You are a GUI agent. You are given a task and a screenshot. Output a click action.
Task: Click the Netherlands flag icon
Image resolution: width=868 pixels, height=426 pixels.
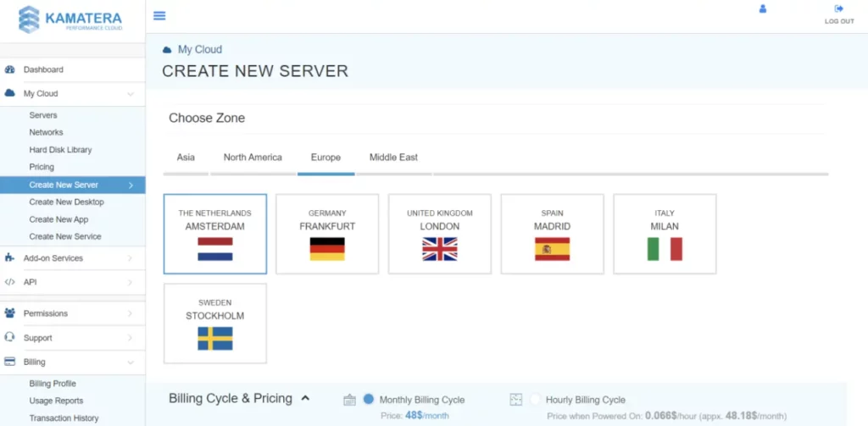[x=215, y=249]
